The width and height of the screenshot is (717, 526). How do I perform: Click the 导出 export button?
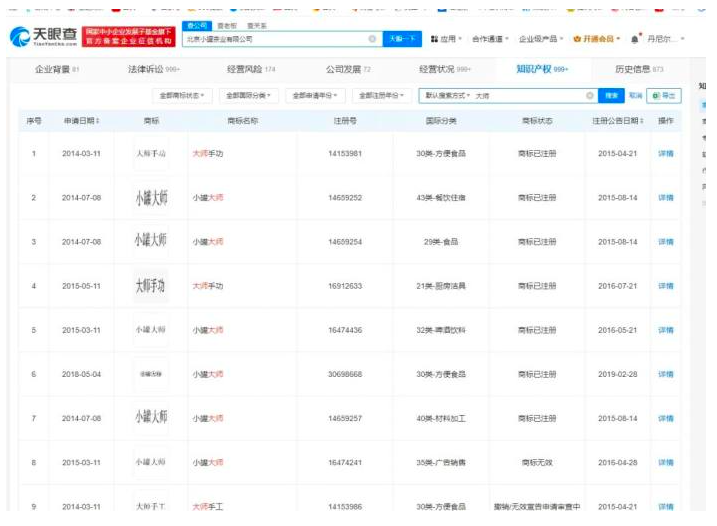click(665, 95)
